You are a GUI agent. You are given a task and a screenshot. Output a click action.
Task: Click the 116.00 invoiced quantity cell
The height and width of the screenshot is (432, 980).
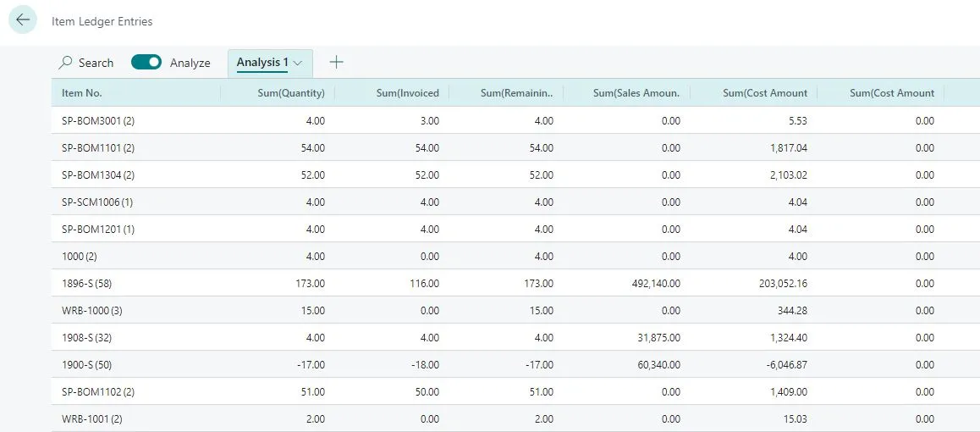point(424,284)
